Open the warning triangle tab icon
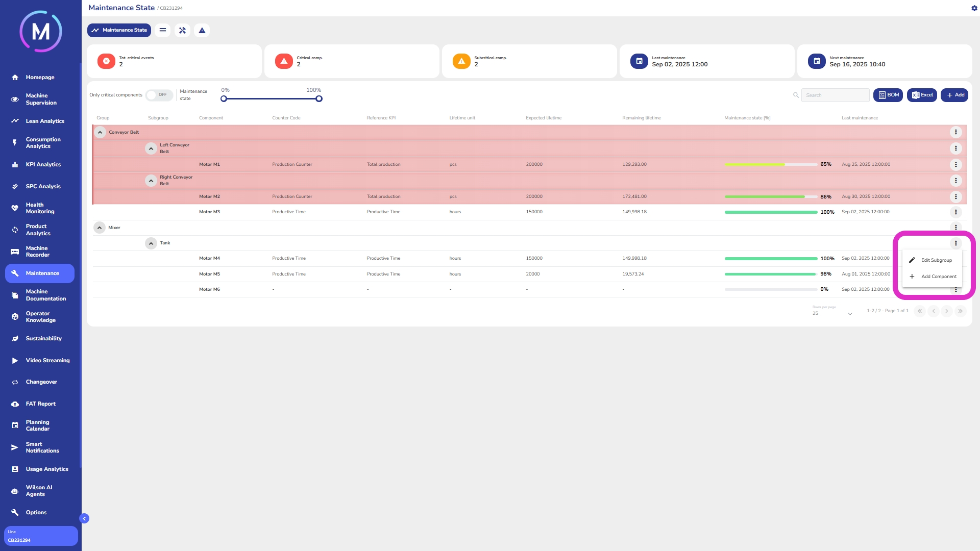The width and height of the screenshot is (980, 551). pyautogui.click(x=202, y=31)
